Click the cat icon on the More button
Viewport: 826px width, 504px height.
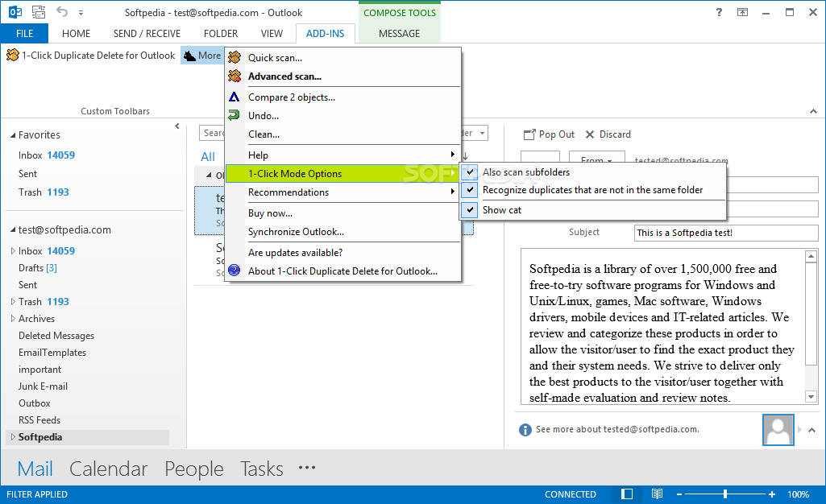[x=189, y=56]
